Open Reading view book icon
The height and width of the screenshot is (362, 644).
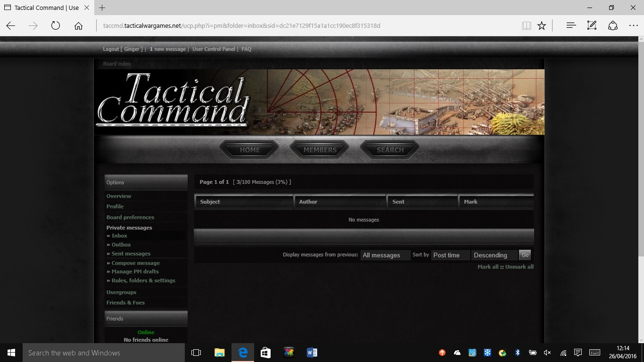(526, 26)
